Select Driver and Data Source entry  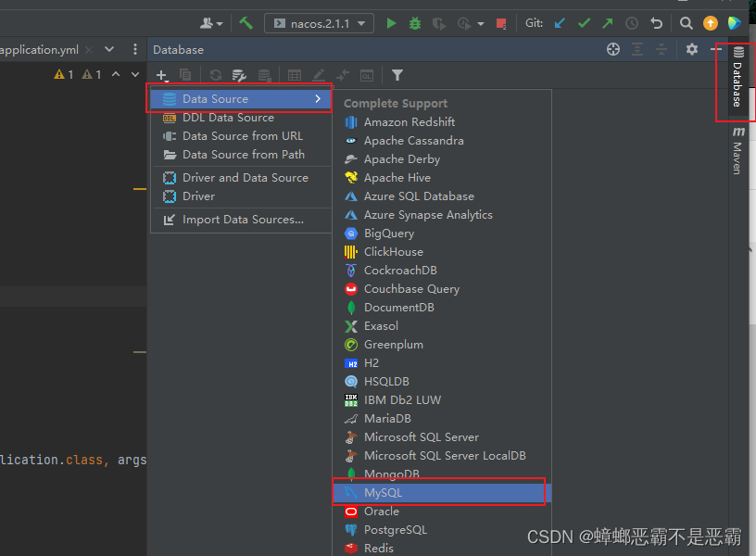(x=241, y=178)
